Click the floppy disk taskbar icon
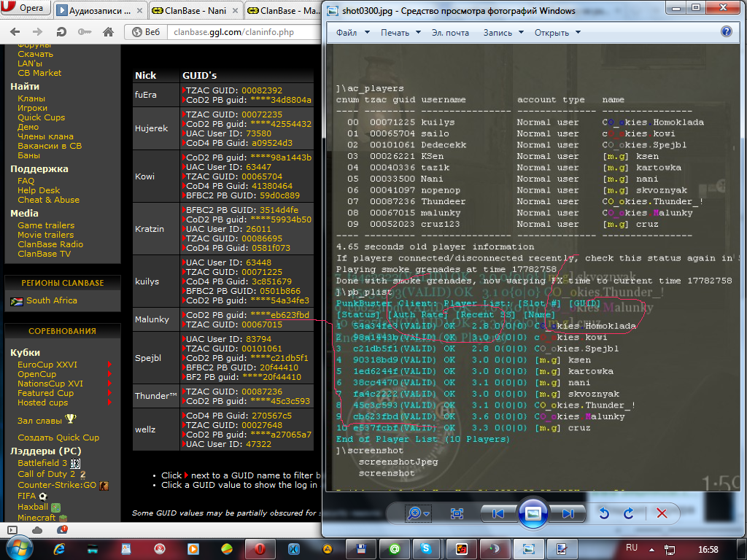Image resolution: width=747 pixels, height=560 pixels. pos(361,549)
